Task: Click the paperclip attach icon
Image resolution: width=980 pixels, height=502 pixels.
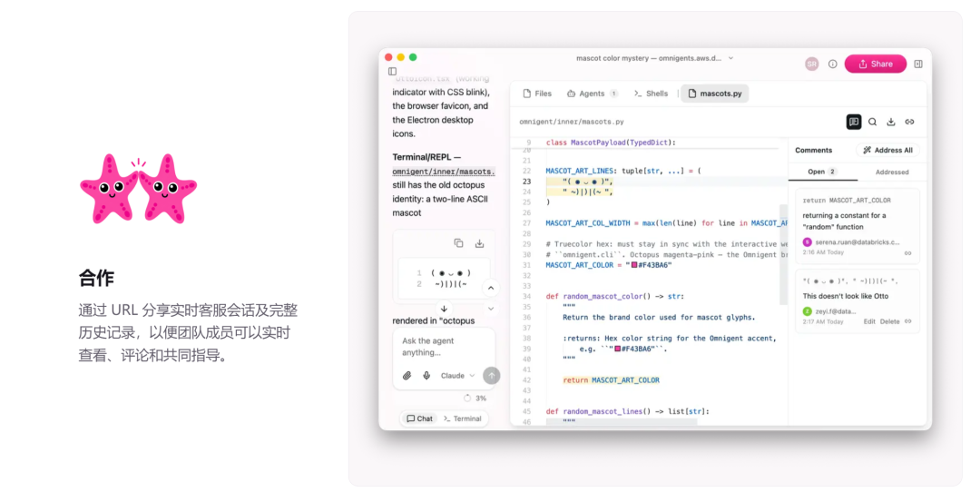Action: (x=407, y=376)
